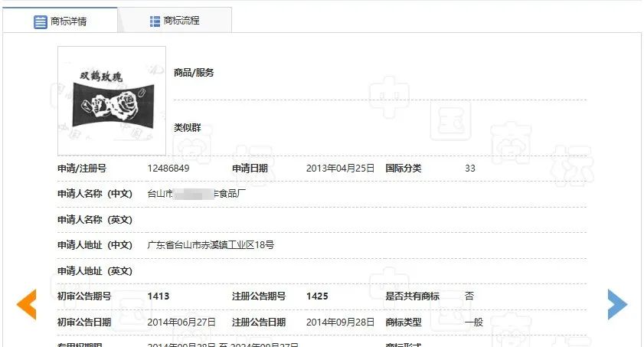Viewport: 644px width, 347px height.
Task: Click the 商品/服务 label
Action: click(194, 73)
